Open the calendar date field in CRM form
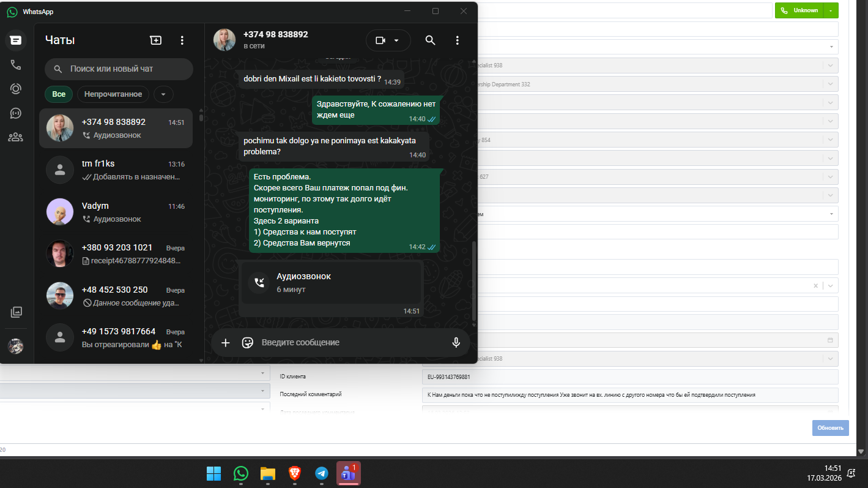Viewport: 868px width, 488px height. [x=830, y=340]
